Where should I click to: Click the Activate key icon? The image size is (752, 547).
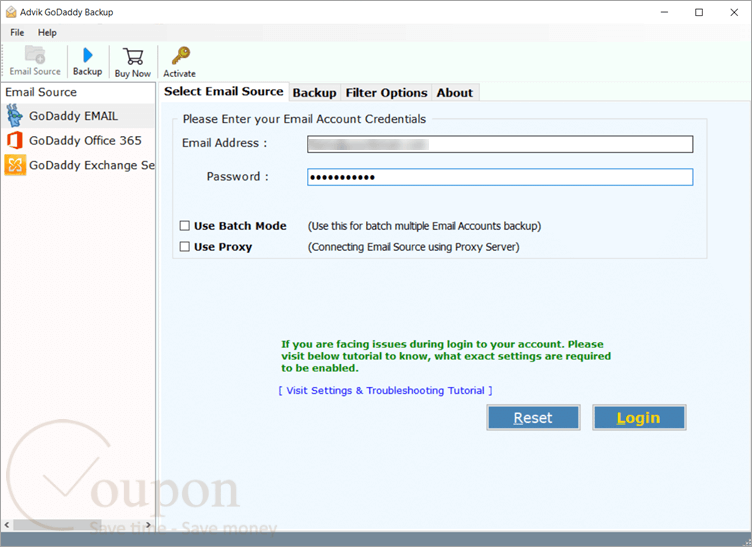[181, 56]
